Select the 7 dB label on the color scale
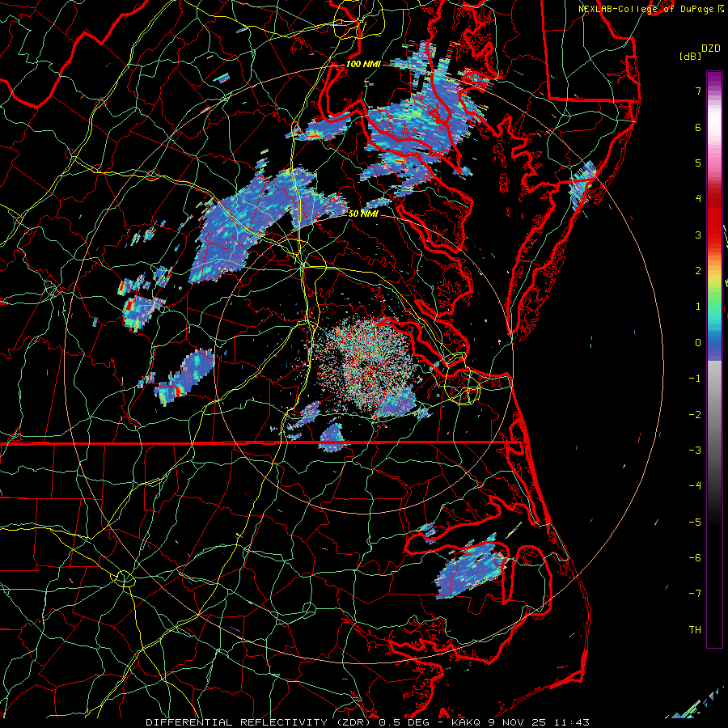This screenshot has width=728, height=728. pos(698,91)
